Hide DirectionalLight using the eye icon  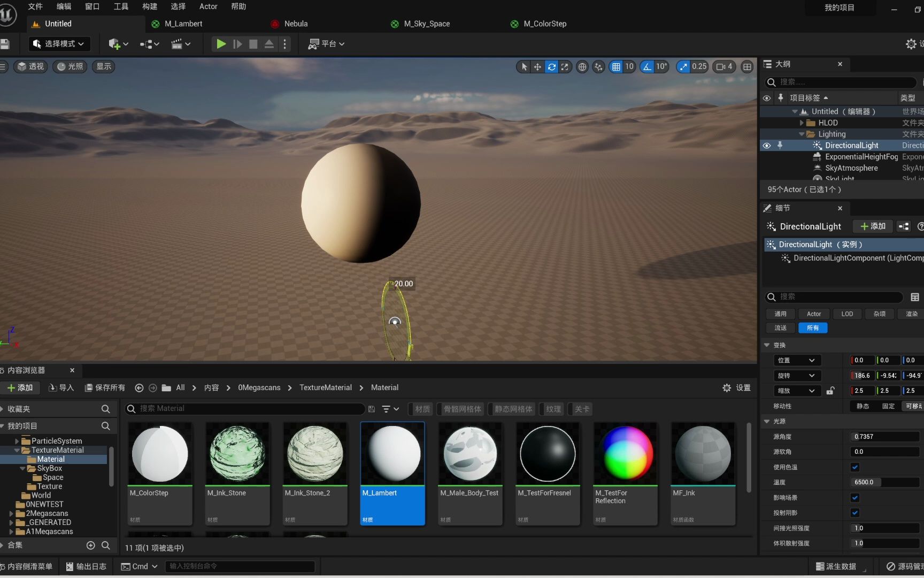tap(766, 146)
